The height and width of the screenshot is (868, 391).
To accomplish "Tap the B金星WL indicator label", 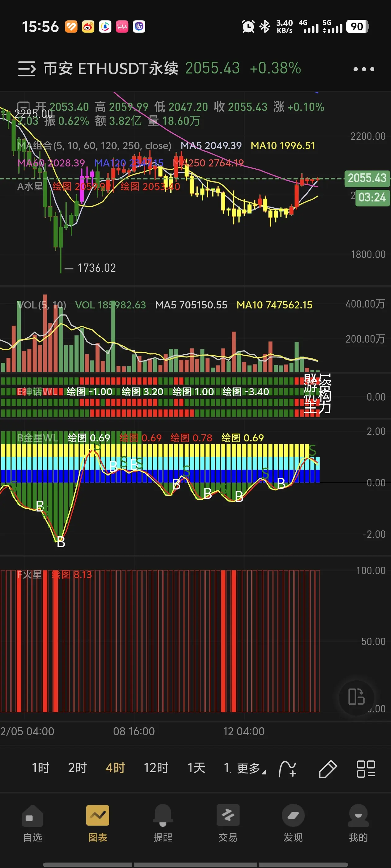I will (x=38, y=438).
